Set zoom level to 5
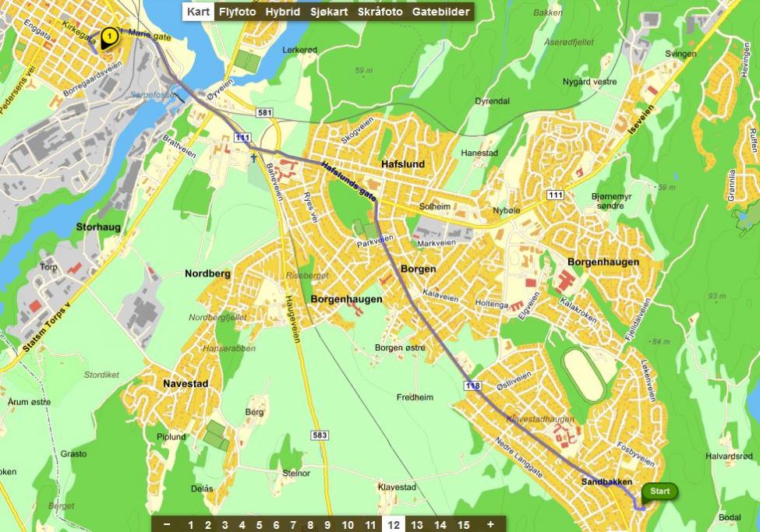The image size is (760, 532). coord(259,525)
